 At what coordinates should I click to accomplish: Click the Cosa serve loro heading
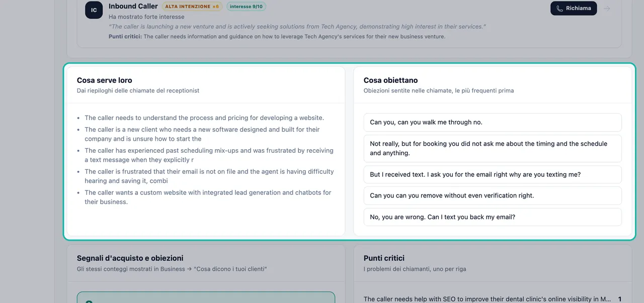tap(105, 80)
